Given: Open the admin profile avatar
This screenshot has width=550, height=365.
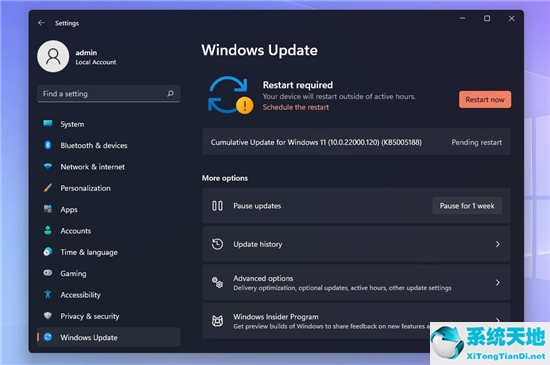Looking at the screenshot, I should pos(53,56).
